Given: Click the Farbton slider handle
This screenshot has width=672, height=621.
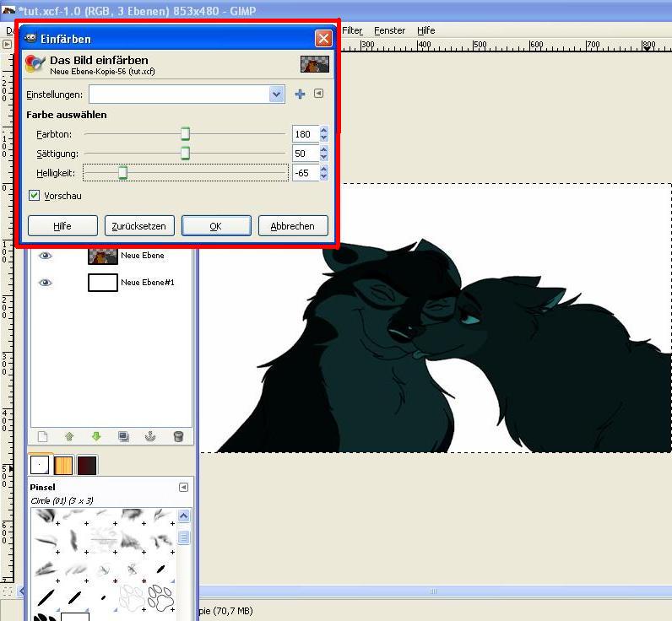Looking at the screenshot, I should [x=185, y=133].
